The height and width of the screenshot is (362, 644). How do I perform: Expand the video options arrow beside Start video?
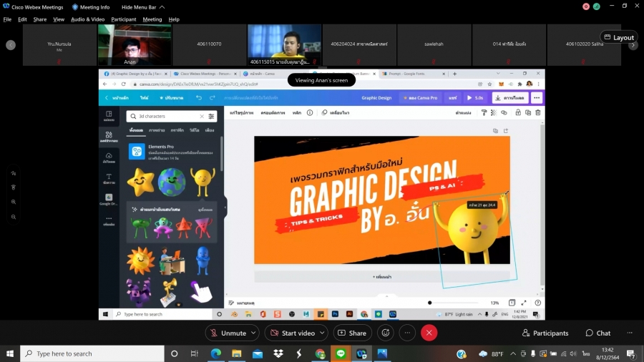point(323,333)
